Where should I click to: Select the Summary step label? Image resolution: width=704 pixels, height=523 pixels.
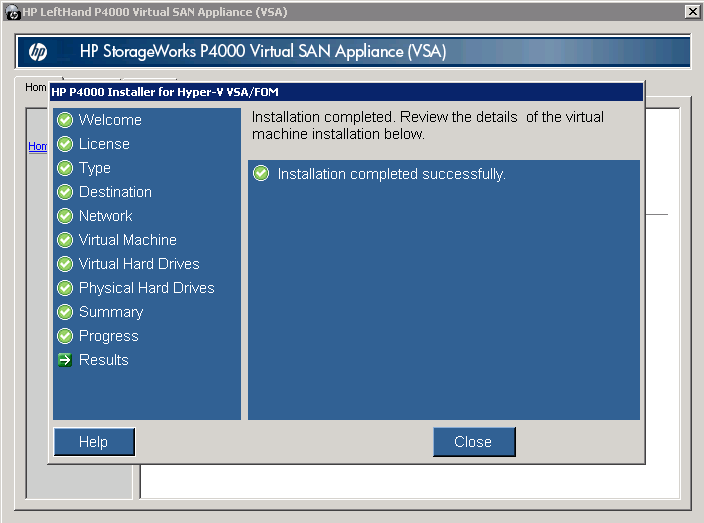(x=111, y=312)
